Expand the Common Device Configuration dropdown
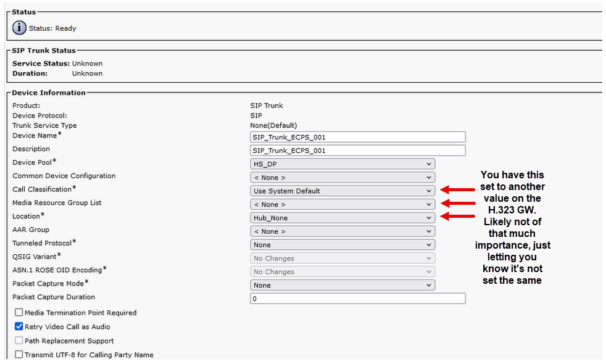Image resolution: width=606 pixels, height=364 pixels. [x=342, y=178]
